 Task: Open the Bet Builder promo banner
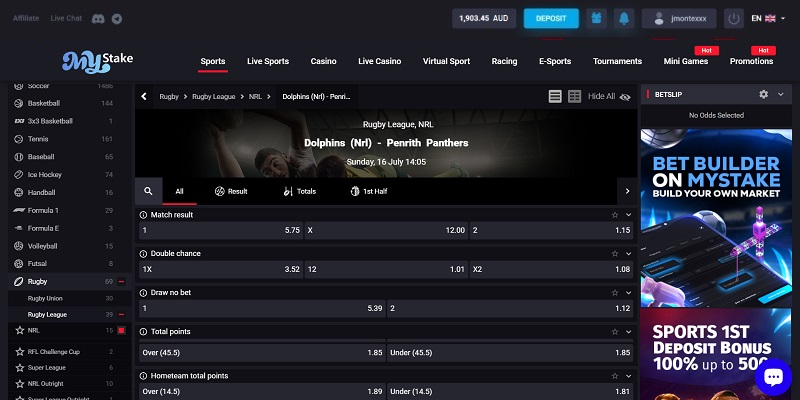tap(716, 218)
